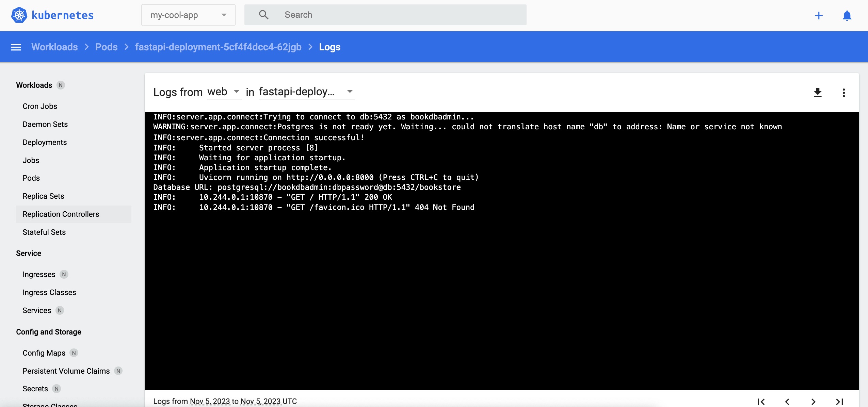Open Stateful Sets in sidebar
This screenshot has width=868, height=407.
[x=44, y=232]
